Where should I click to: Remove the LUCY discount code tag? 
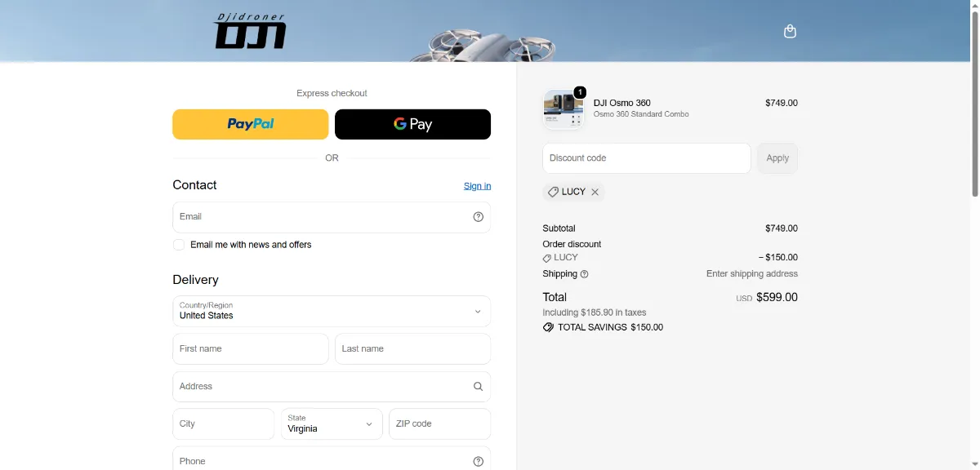click(x=595, y=192)
